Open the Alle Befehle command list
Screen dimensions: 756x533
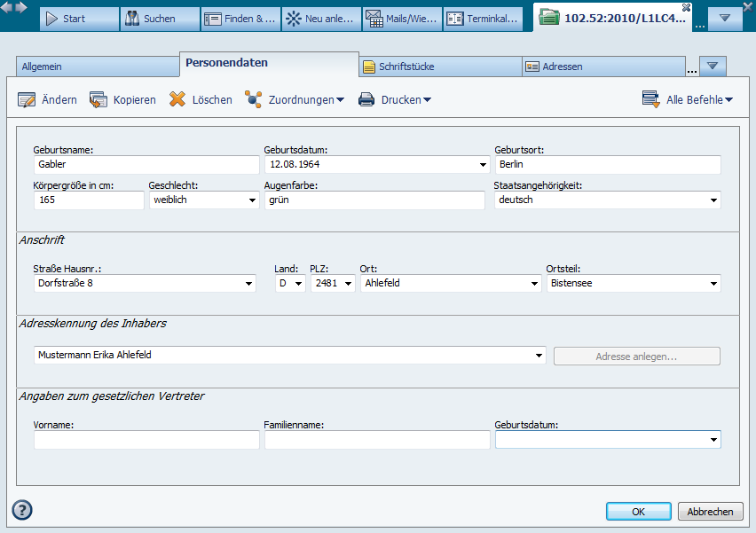point(689,100)
